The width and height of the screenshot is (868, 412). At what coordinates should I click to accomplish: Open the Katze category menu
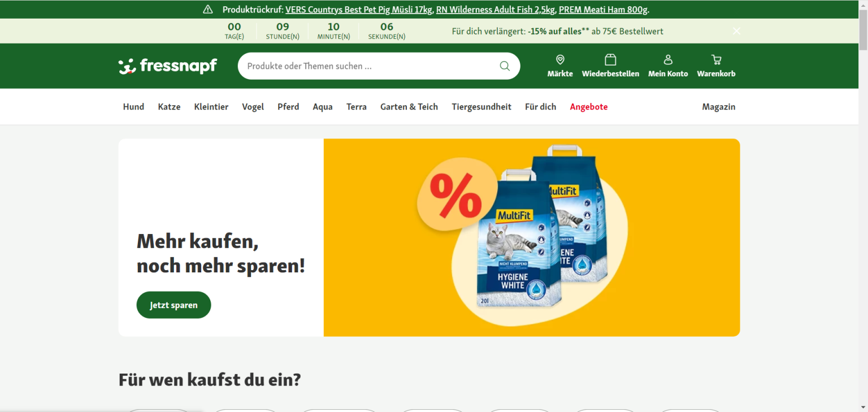click(x=169, y=107)
